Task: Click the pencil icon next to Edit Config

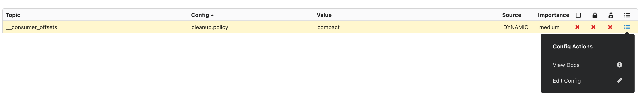Action: [x=619, y=80]
